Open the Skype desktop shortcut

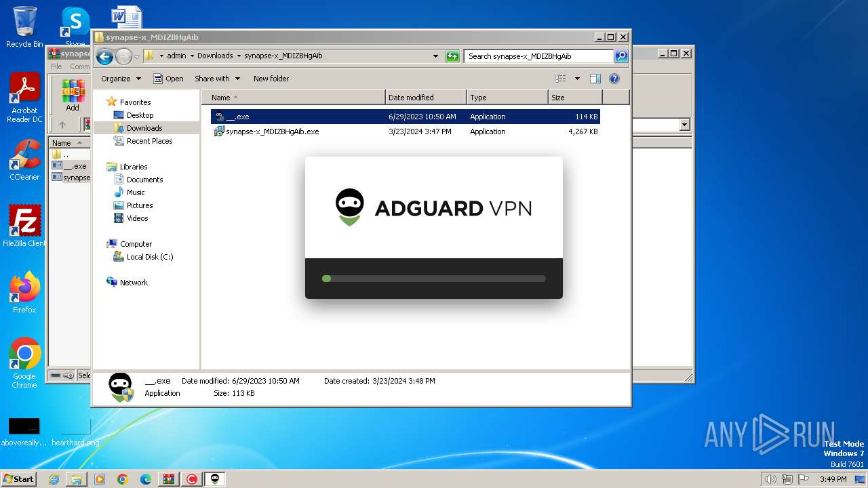pos(75,26)
